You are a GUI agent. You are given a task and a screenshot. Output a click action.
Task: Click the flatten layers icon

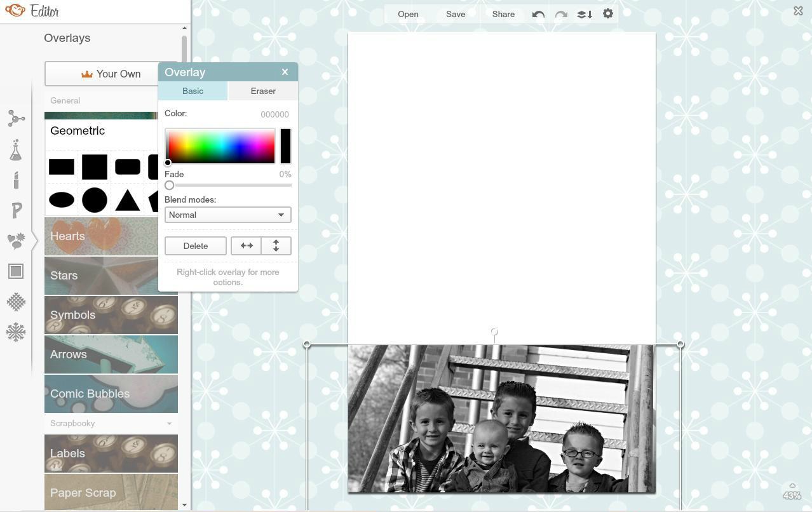point(585,14)
